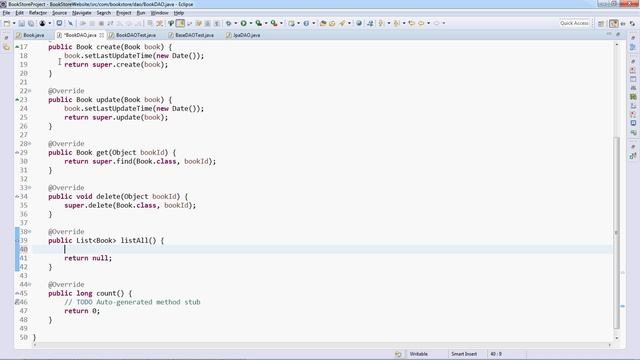The width and height of the screenshot is (640, 360).
Task: Collapse the fold at line 33
Action: tap(30, 188)
